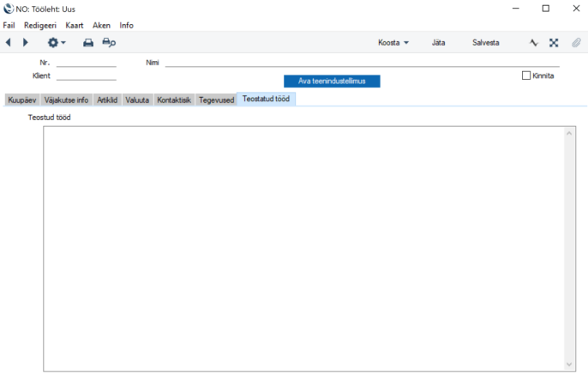Click the Nr. input field
This screenshot has width=588, height=381.
pos(87,63)
